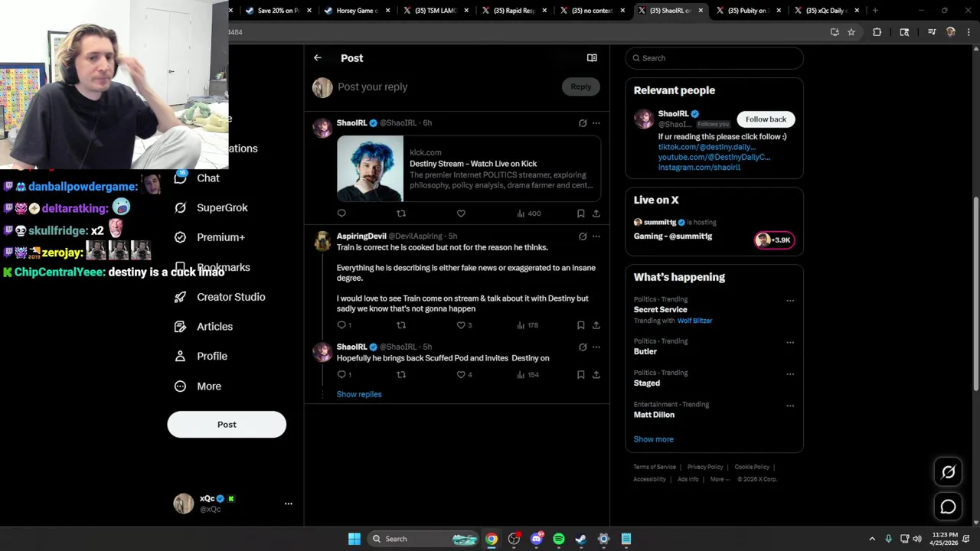Open Articles in the sidebar

[x=204, y=327]
